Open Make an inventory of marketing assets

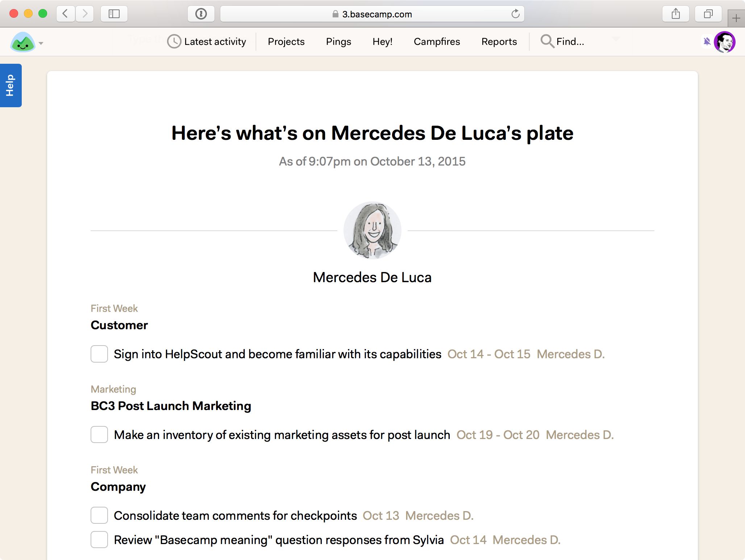tap(282, 435)
